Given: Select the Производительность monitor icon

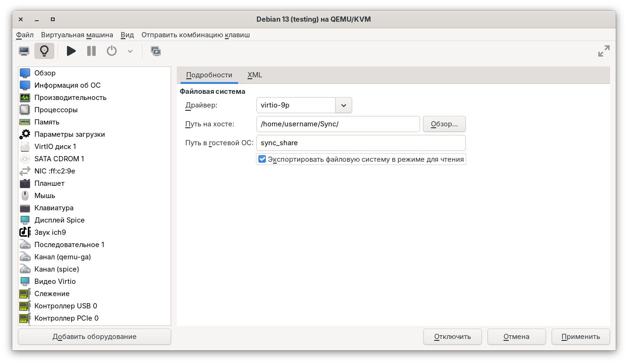Looking at the screenshot, I should 25,98.
